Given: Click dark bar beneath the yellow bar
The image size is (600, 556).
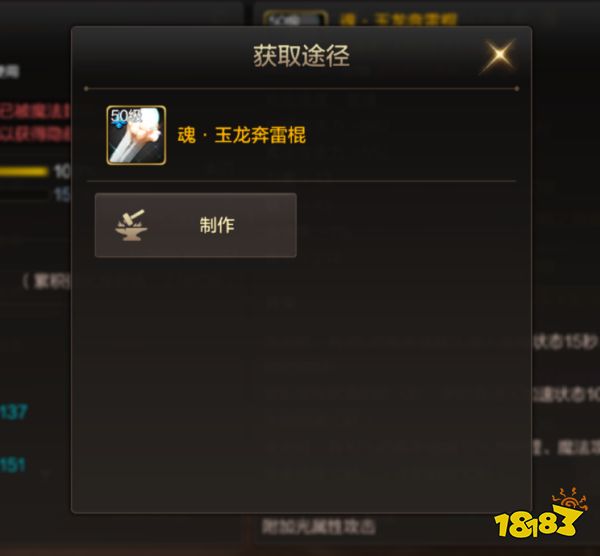Looking at the screenshot, I should click(24, 195).
